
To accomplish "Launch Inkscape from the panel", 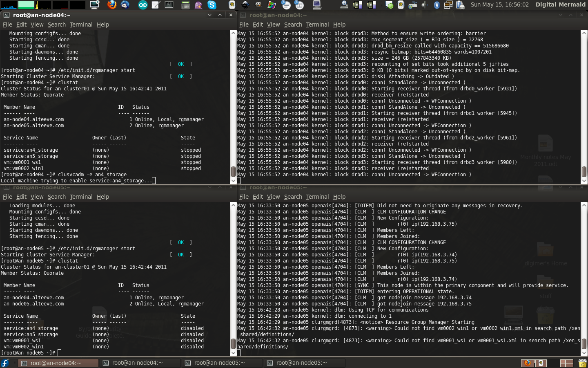I will [245, 5].
